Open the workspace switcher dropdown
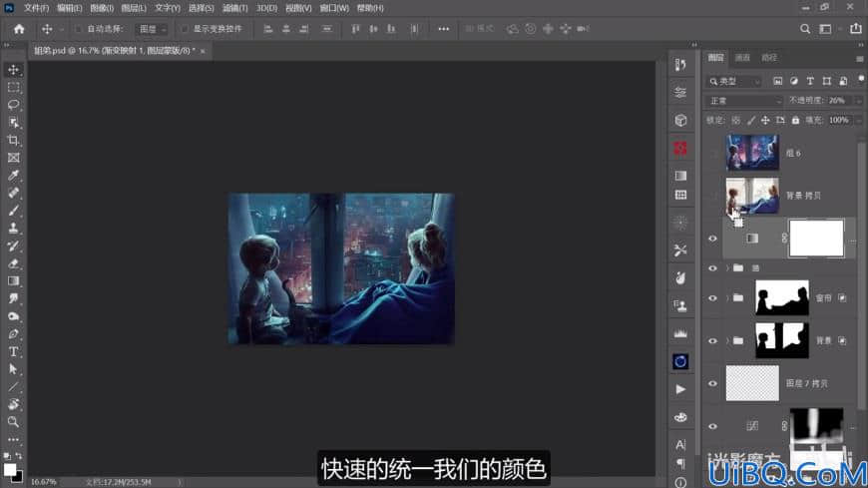The width and height of the screenshot is (868, 488). pyautogui.click(x=828, y=29)
